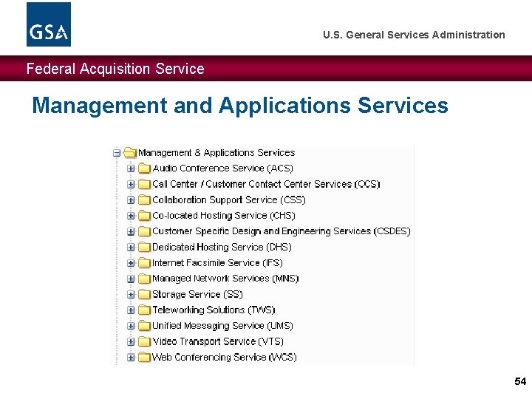The width and height of the screenshot is (532, 399).
Task: Select Customer Specific Design and Engineering Services label
Action: pyautogui.click(x=282, y=231)
